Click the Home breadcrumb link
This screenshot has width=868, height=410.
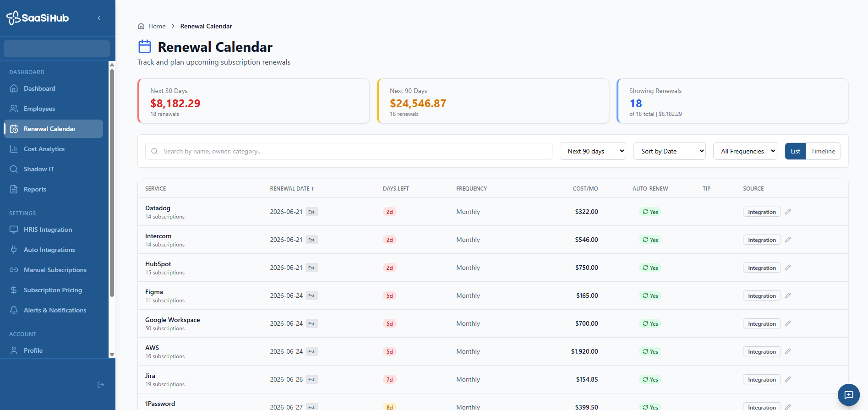157,26
